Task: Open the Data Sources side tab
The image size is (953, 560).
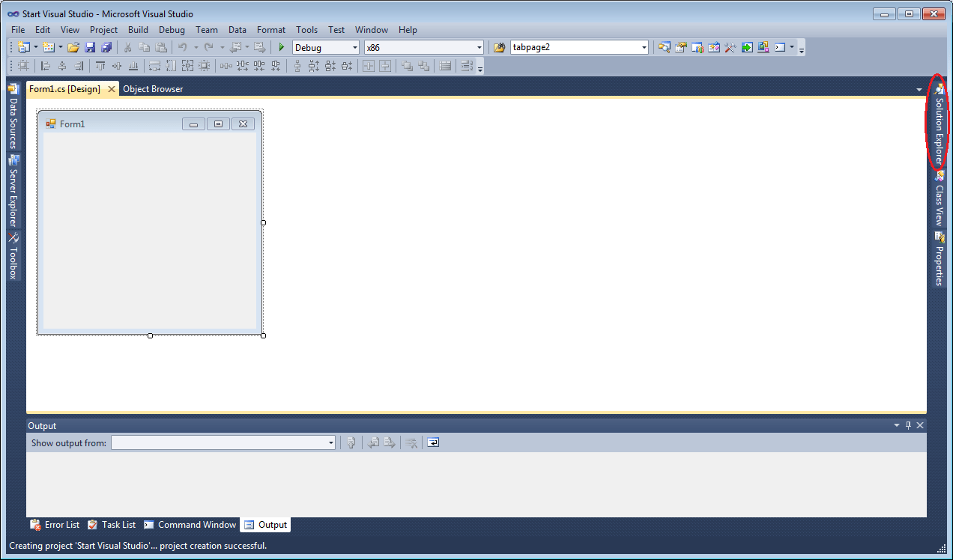Action: point(13,116)
